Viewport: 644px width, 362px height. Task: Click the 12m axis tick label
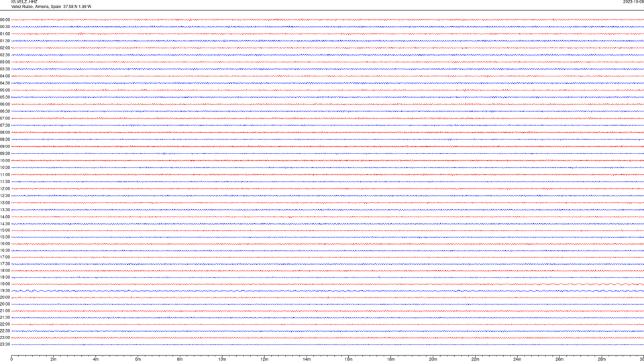pyautogui.click(x=264, y=359)
